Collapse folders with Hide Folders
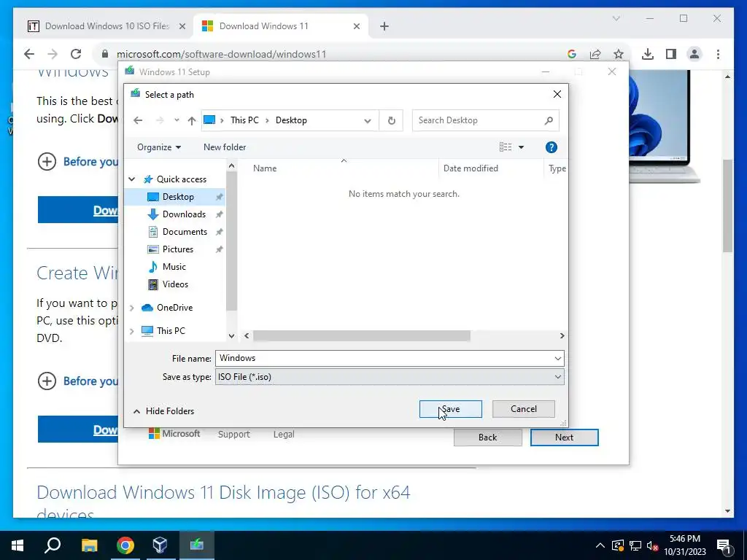 (x=164, y=411)
